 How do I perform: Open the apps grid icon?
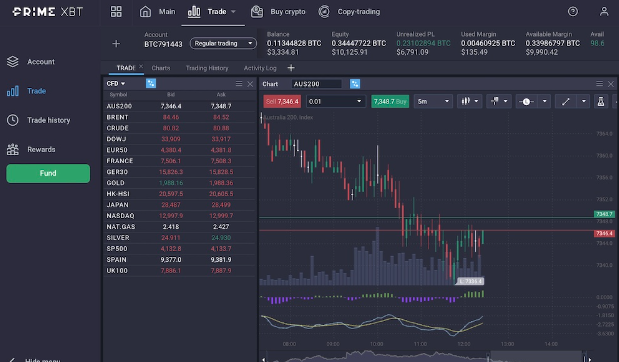pos(116,11)
